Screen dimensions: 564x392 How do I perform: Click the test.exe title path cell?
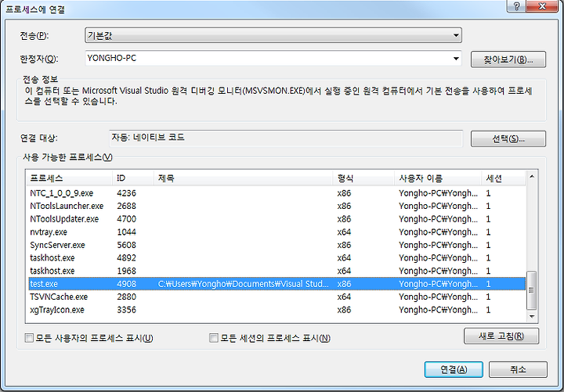(243, 284)
